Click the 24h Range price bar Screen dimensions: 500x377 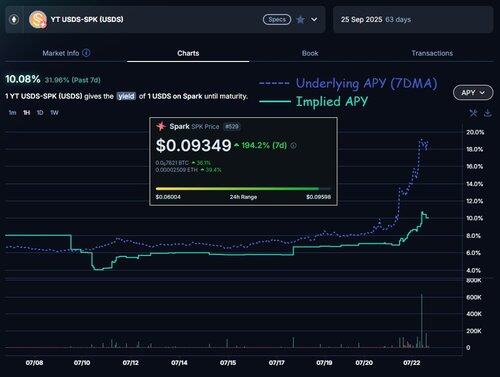(243, 189)
